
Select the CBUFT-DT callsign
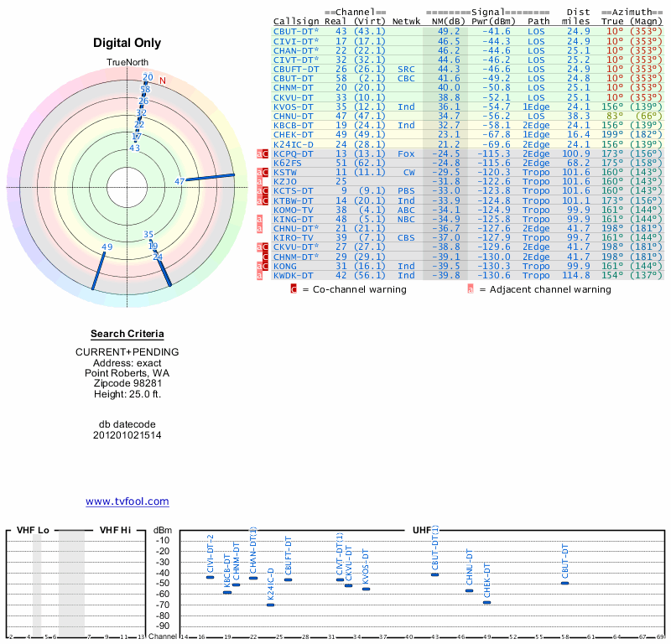tap(296, 70)
